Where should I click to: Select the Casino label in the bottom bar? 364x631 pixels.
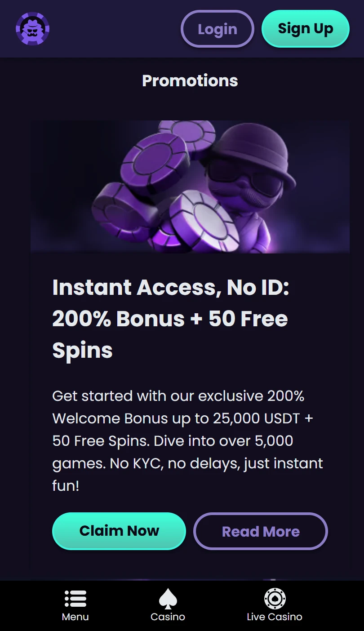(x=168, y=617)
